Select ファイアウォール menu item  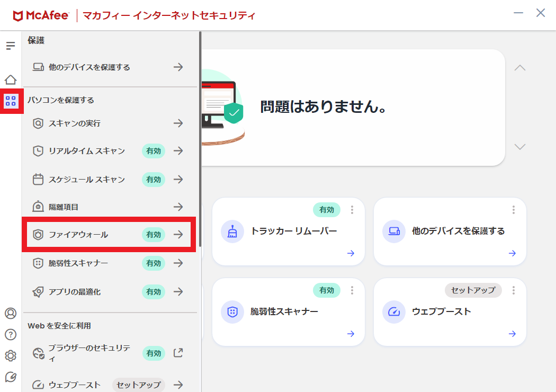[109, 235]
